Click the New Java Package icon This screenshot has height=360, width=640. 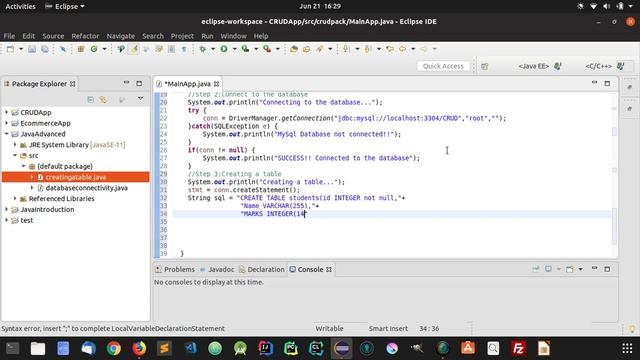tap(81, 49)
